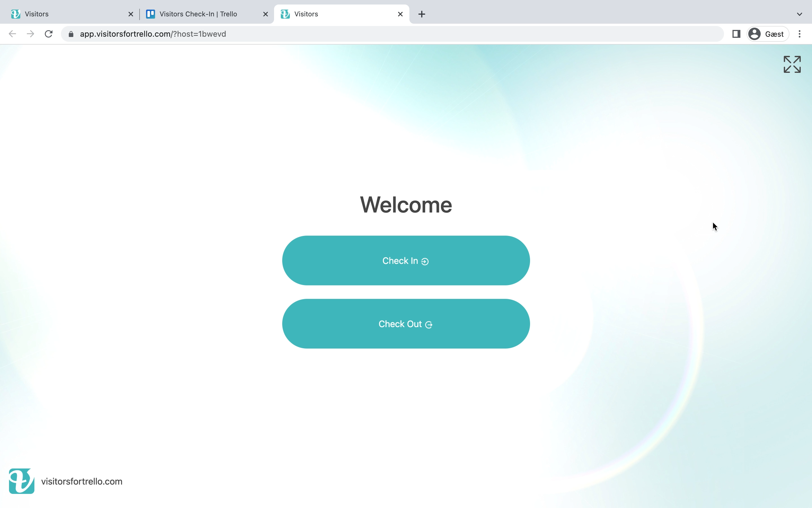Toggle fullscreen with the expand arrows icon
Image resolution: width=812 pixels, height=508 pixels.
[x=792, y=64]
